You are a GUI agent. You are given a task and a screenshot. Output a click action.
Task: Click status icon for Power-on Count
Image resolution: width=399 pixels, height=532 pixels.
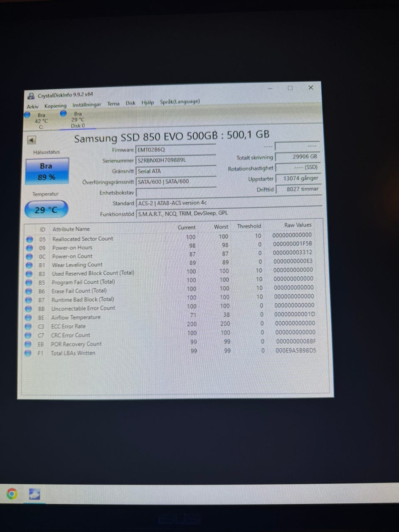(x=30, y=257)
